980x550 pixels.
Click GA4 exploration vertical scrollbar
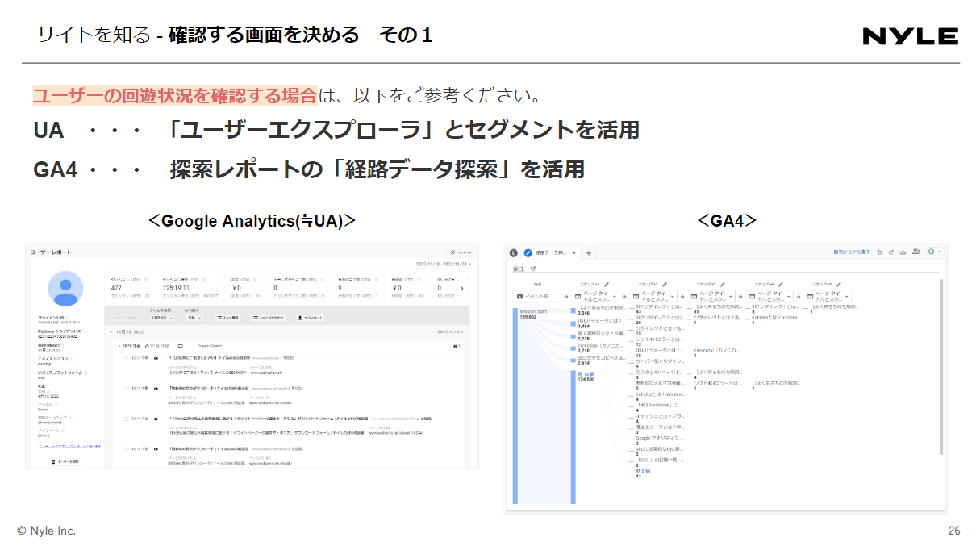940,367
